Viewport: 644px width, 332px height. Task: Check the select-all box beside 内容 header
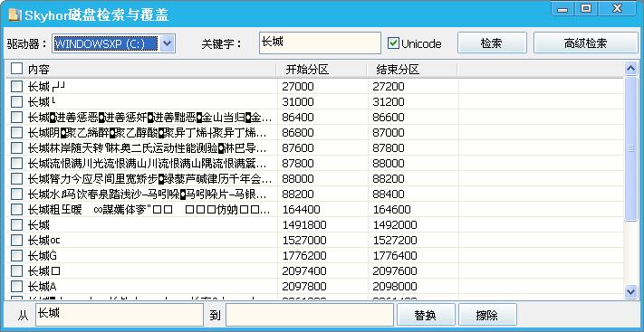pyautogui.click(x=16, y=69)
